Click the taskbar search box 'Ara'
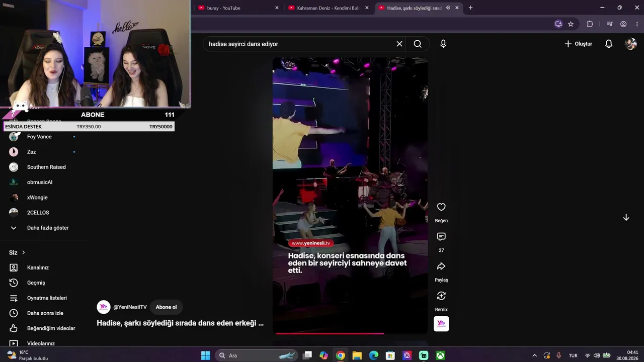Image resolution: width=644 pixels, height=362 pixels. point(257,355)
